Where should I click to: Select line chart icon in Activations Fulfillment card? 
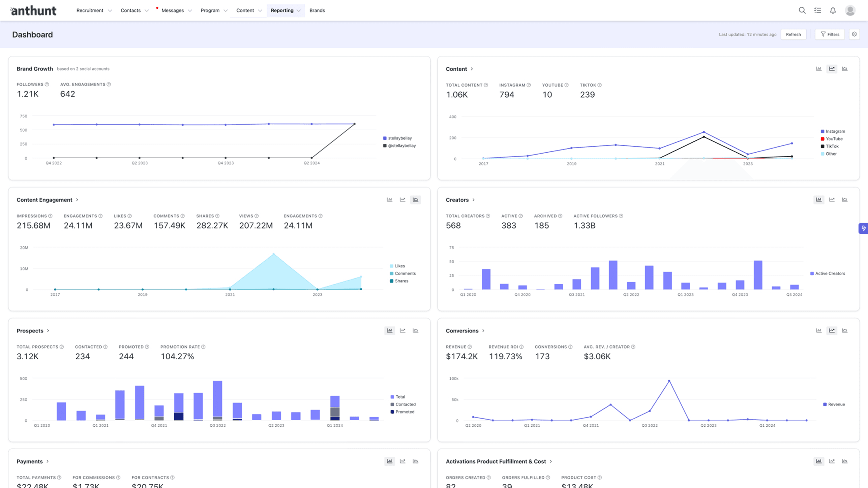(x=832, y=461)
